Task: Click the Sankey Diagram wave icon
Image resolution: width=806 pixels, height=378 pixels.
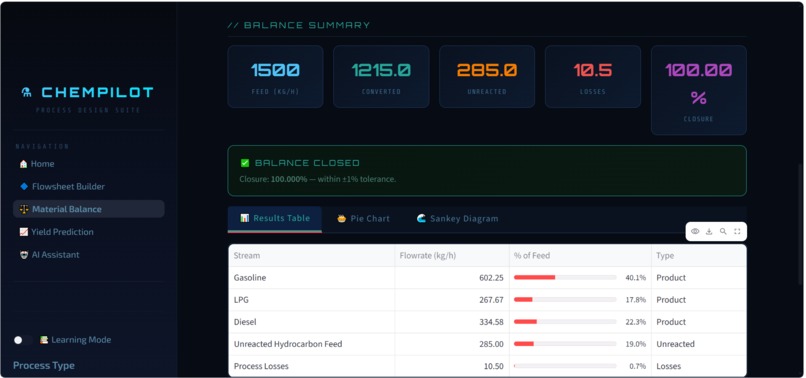Action: coord(421,219)
